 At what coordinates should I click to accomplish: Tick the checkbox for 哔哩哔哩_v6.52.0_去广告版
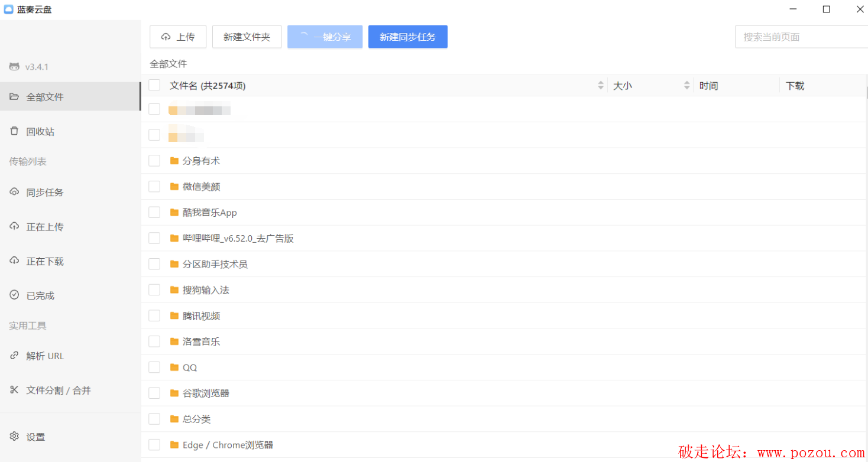click(154, 238)
